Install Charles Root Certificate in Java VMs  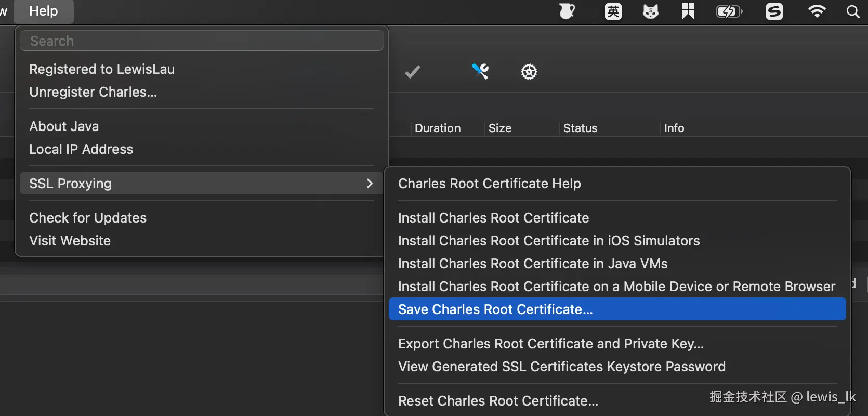click(x=617, y=264)
